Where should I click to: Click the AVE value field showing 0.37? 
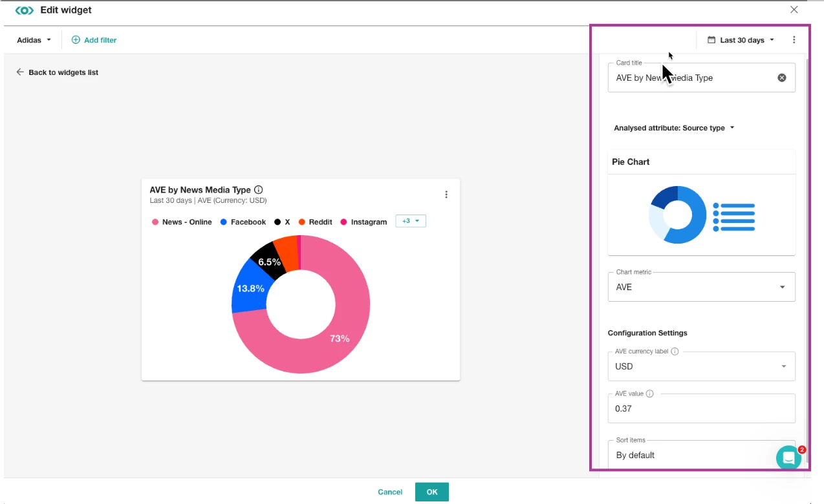click(701, 408)
